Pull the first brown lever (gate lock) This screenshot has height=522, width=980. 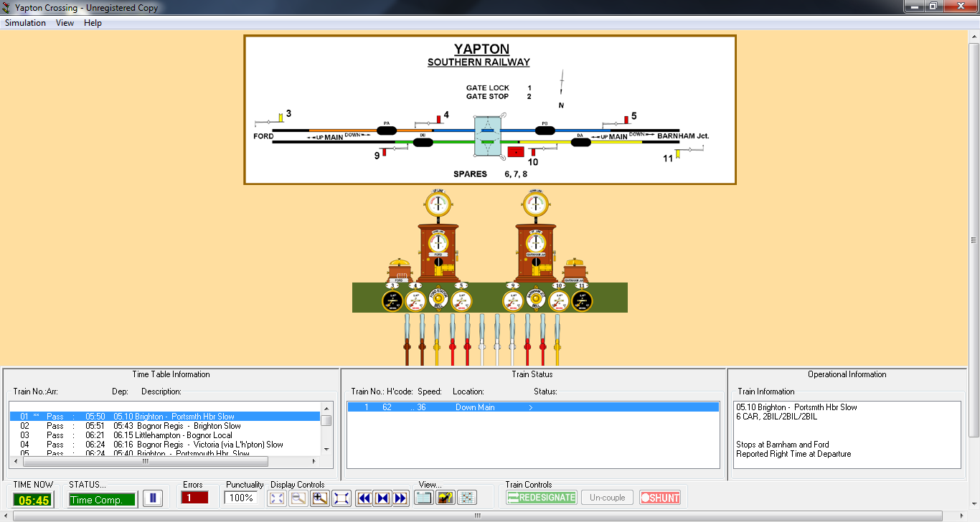tap(407, 338)
